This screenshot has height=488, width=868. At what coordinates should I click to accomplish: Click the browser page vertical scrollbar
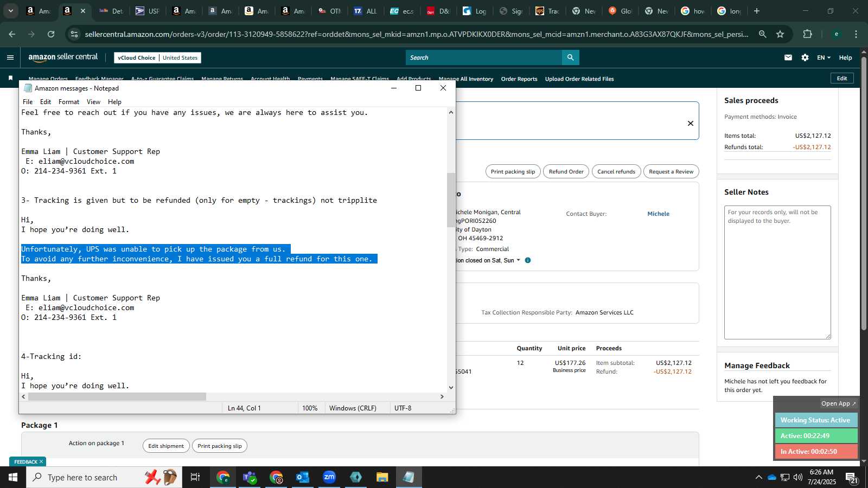864,194
